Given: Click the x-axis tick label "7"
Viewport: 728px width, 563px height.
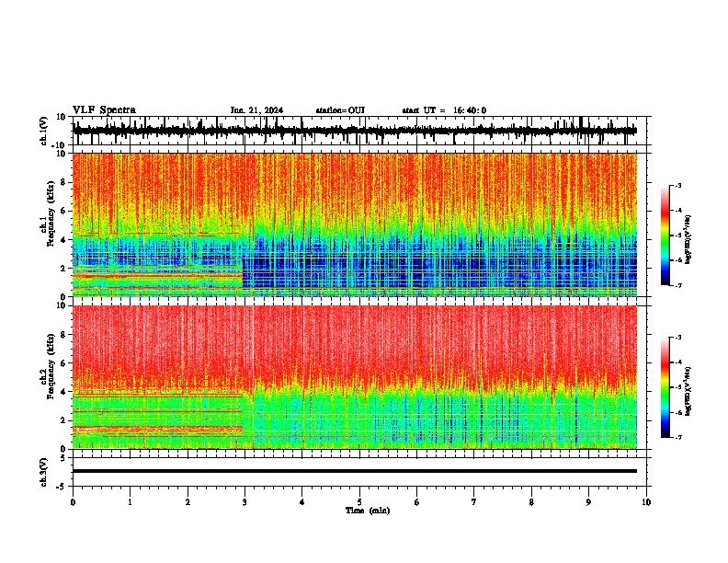Looking at the screenshot, I should point(474,502).
